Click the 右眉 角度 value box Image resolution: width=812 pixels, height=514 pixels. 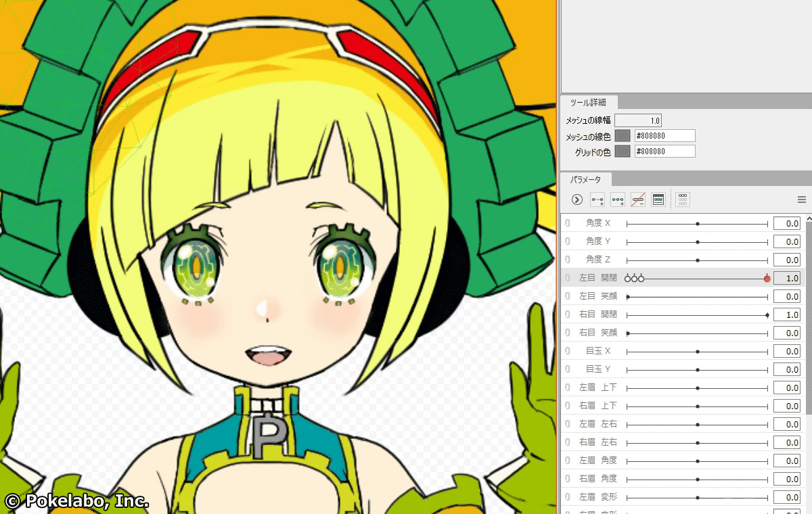pyautogui.click(x=787, y=479)
